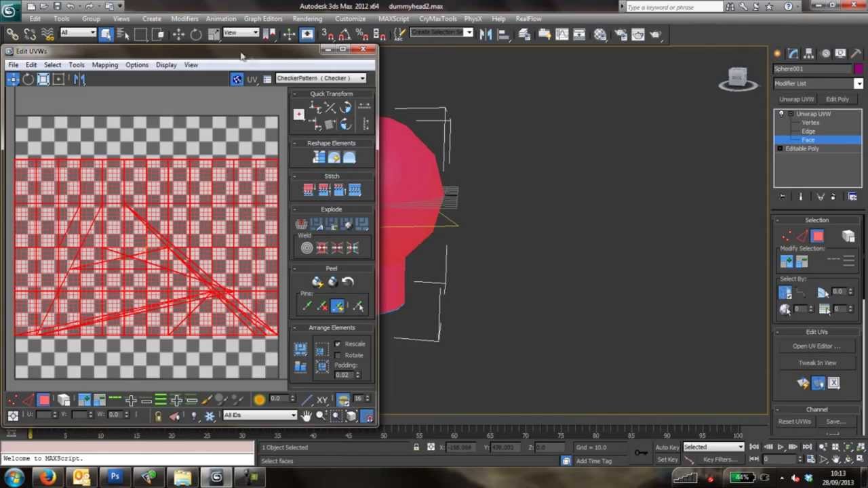Click the Mirror horizontal tool in Edit UVWs
The image size is (868, 488).
coord(79,79)
